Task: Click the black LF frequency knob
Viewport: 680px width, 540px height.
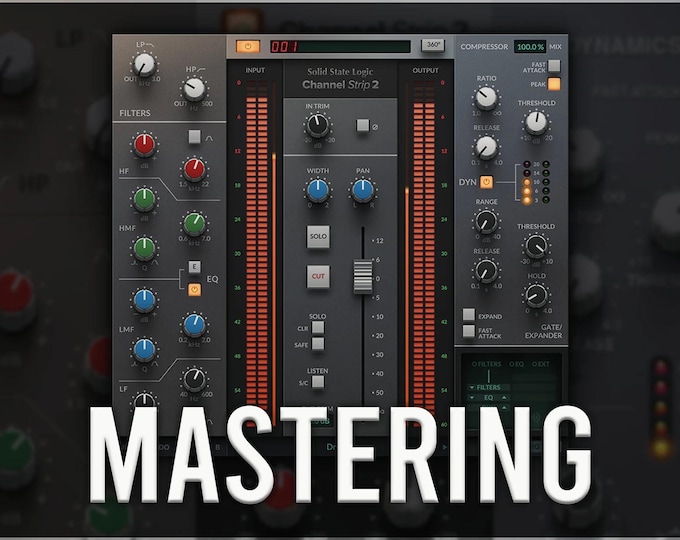Action: click(x=194, y=380)
